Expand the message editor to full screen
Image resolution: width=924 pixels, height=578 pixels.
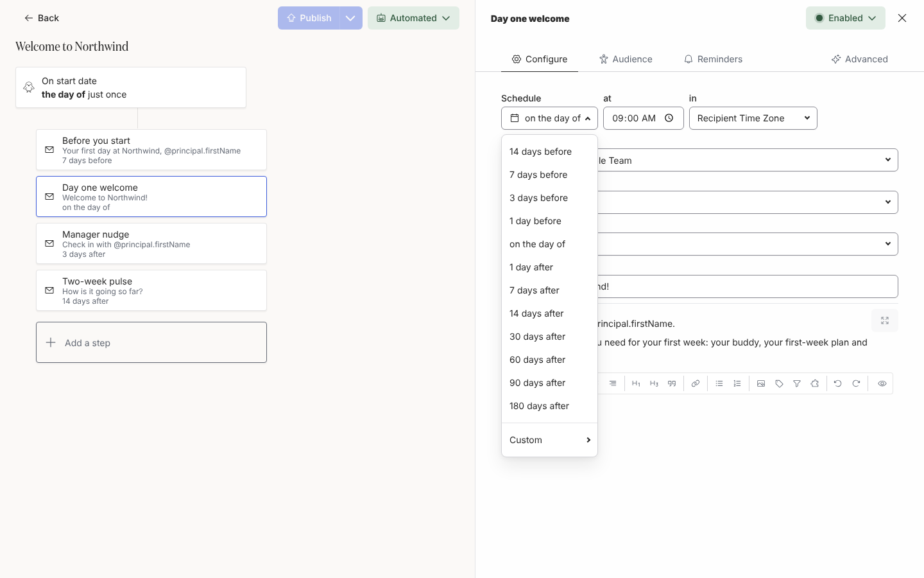(x=885, y=320)
